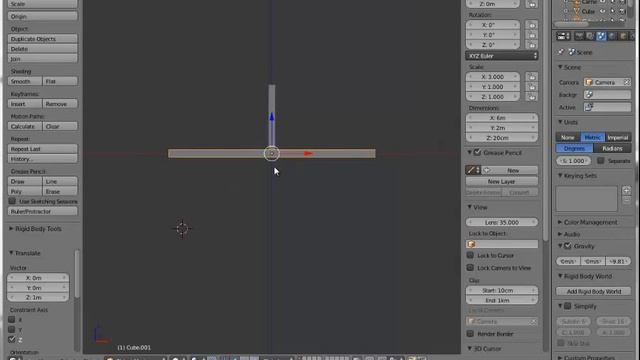640x360 pixels.
Task: Lock the Scale Z axis
Action: 531,97
